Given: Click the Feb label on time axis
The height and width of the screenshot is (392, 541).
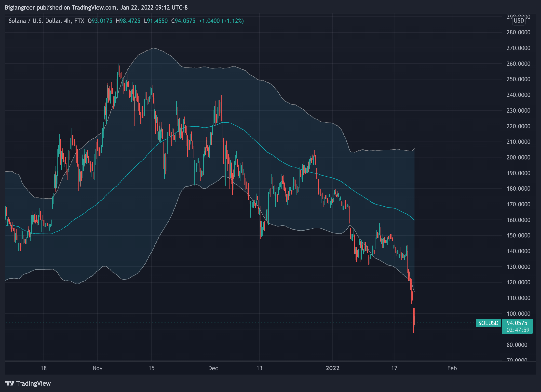Looking at the screenshot, I should click(x=452, y=368).
